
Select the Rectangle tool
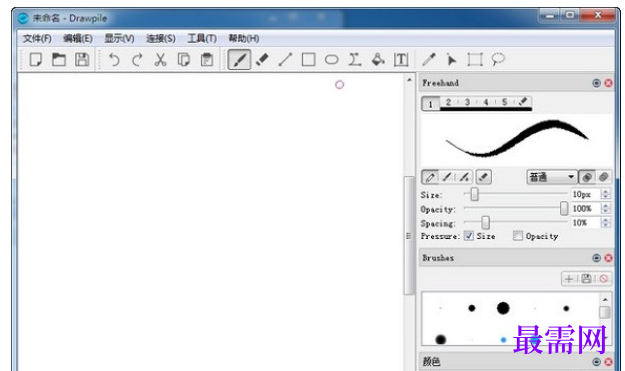pos(309,60)
